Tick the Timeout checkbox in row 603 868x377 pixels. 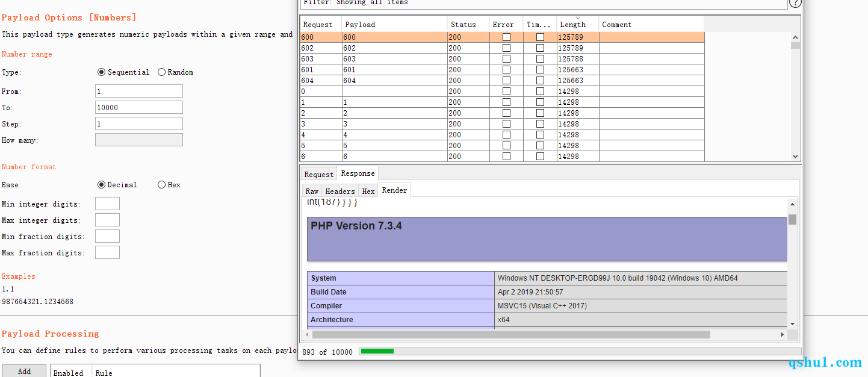[x=540, y=59]
